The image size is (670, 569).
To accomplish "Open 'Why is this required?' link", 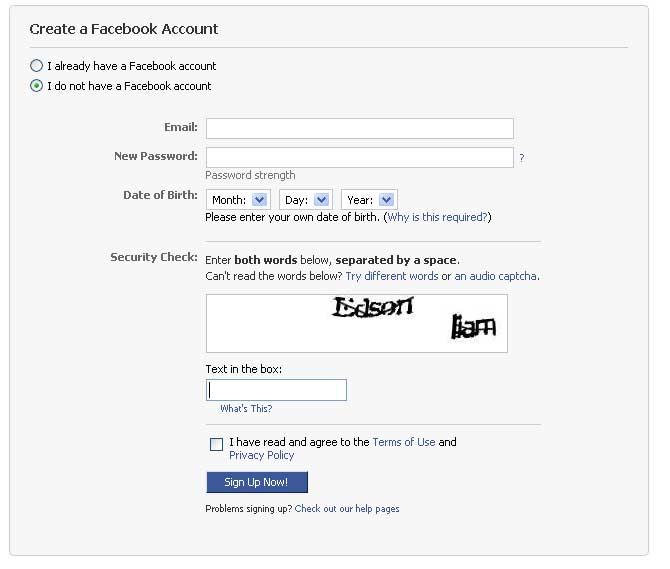I will (x=437, y=217).
